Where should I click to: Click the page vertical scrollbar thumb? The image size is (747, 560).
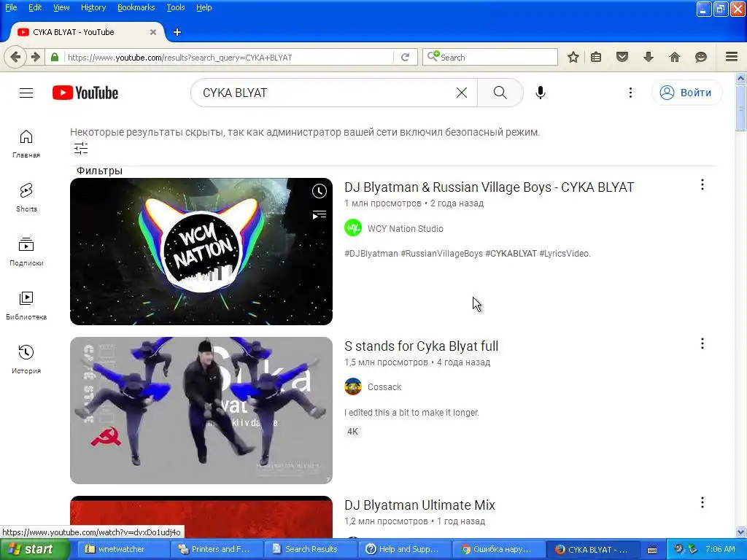click(741, 108)
